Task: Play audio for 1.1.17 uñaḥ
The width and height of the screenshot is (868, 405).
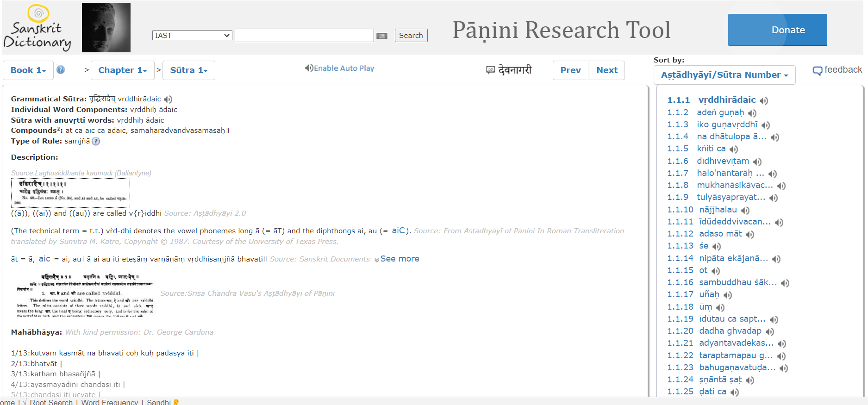Action: click(728, 295)
